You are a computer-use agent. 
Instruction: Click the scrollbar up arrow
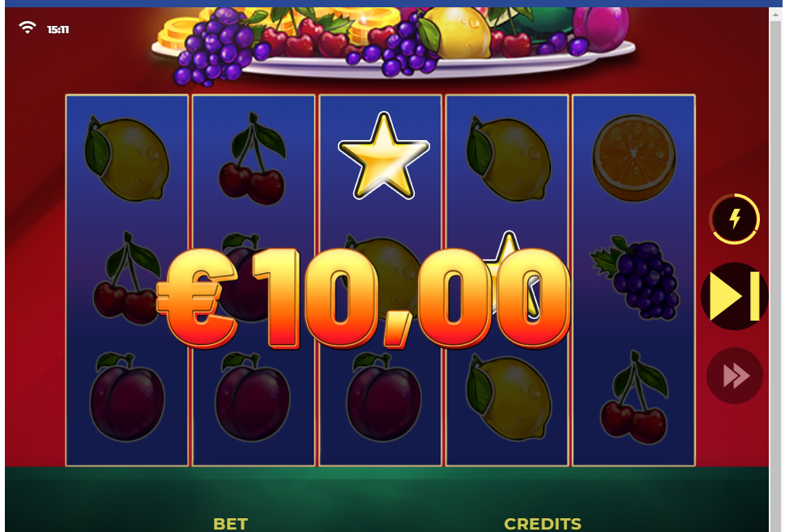(776, 15)
